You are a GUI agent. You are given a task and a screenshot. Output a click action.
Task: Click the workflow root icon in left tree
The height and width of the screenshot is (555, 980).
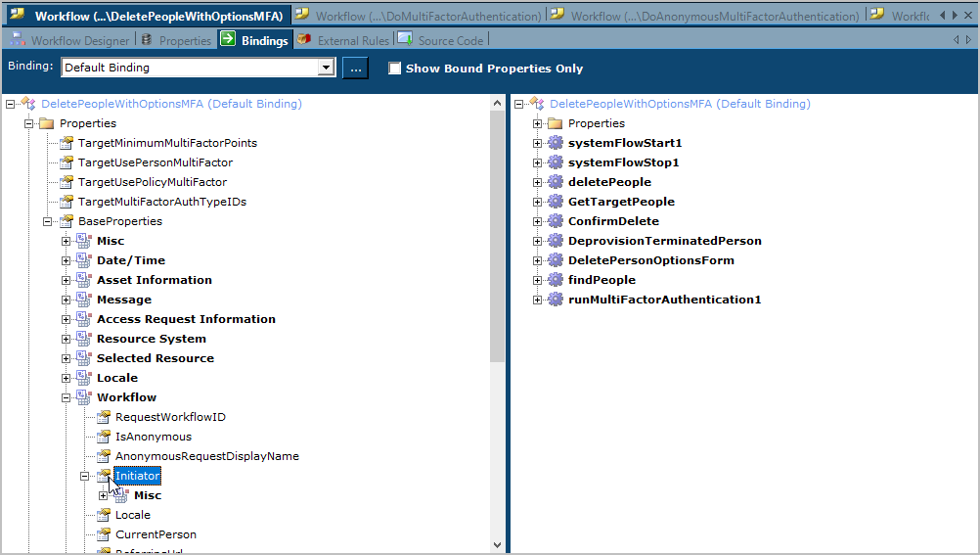tap(28, 104)
